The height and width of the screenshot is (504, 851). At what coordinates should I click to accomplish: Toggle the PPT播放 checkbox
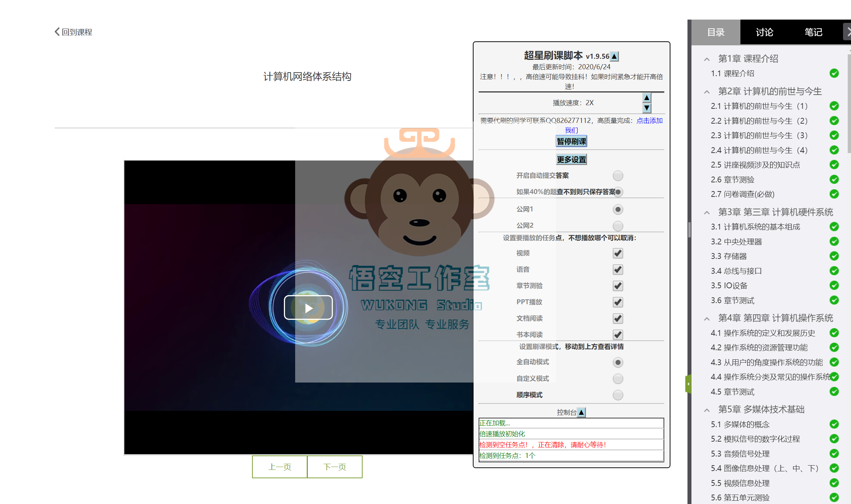(x=618, y=302)
